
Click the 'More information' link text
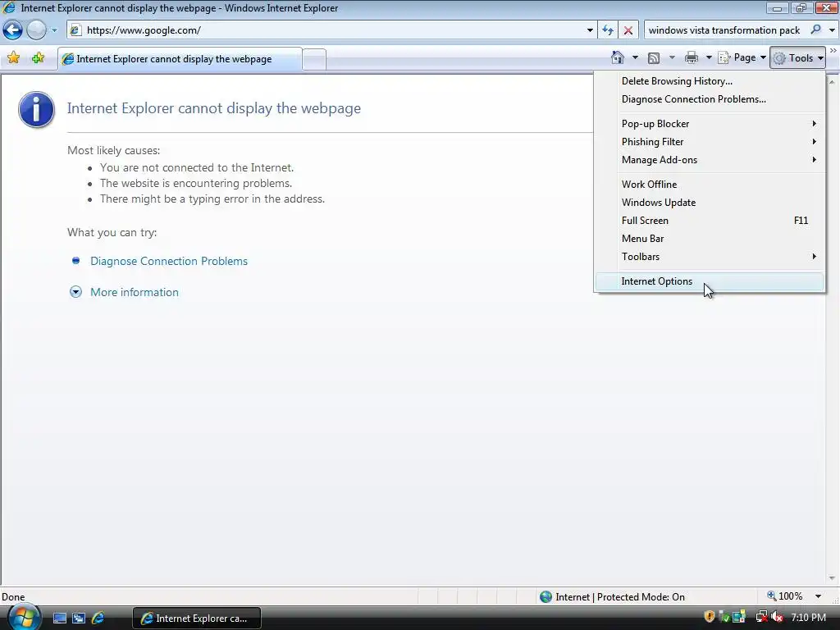135,292
